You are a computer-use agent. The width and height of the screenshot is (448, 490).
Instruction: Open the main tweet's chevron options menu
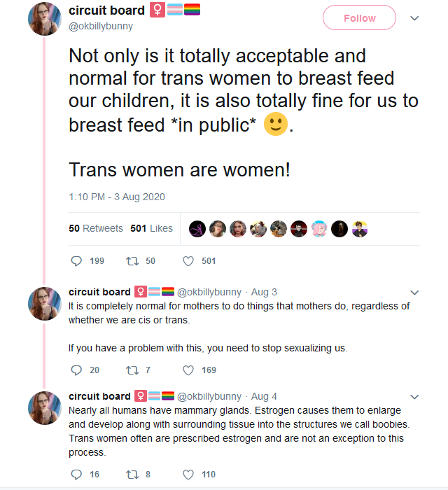pos(414,18)
